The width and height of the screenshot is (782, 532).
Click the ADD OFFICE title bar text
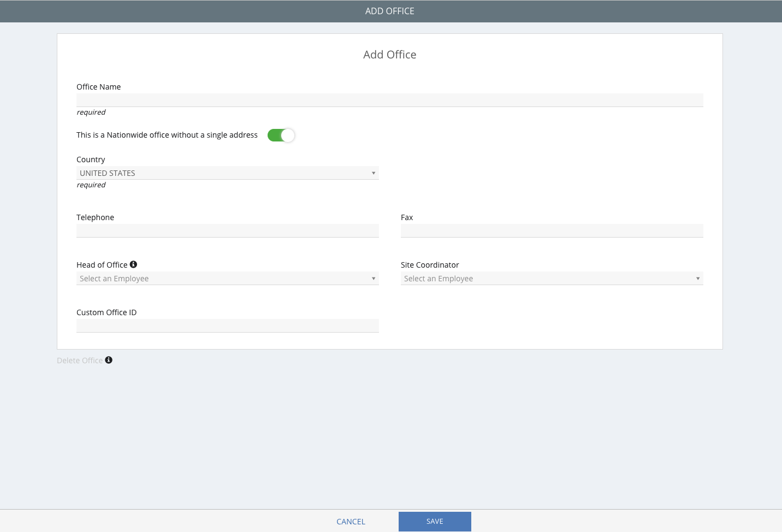[390, 11]
